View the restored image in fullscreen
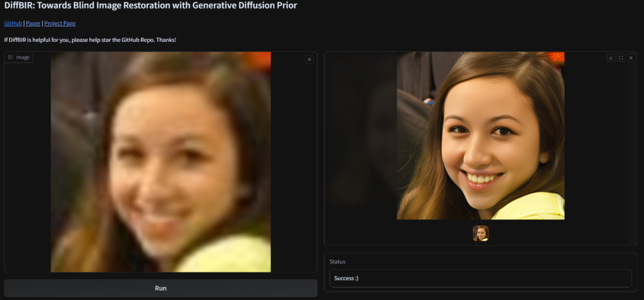644x300 pixels. point(621,58)
